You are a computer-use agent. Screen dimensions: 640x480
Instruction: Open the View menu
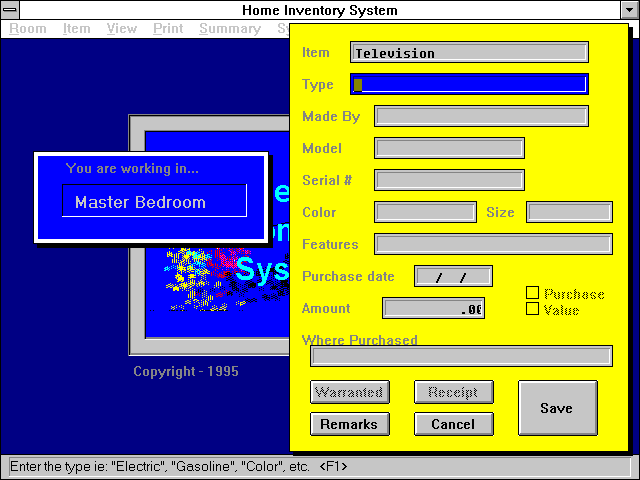[x=121, y=29]
